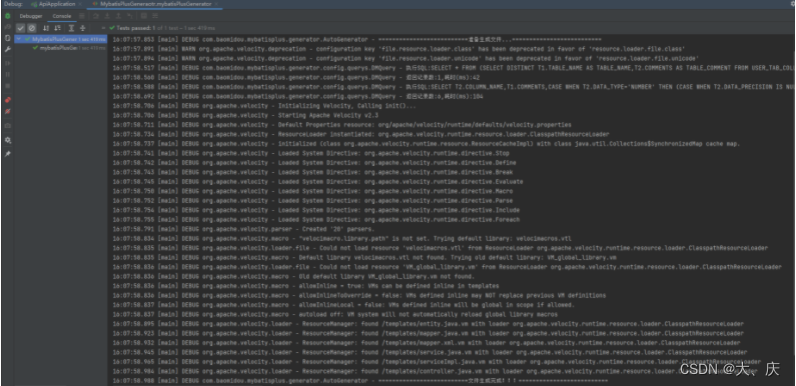Select mybatisPlusGe child test row
The image size is (796, 386).
(x=61, y=48)
